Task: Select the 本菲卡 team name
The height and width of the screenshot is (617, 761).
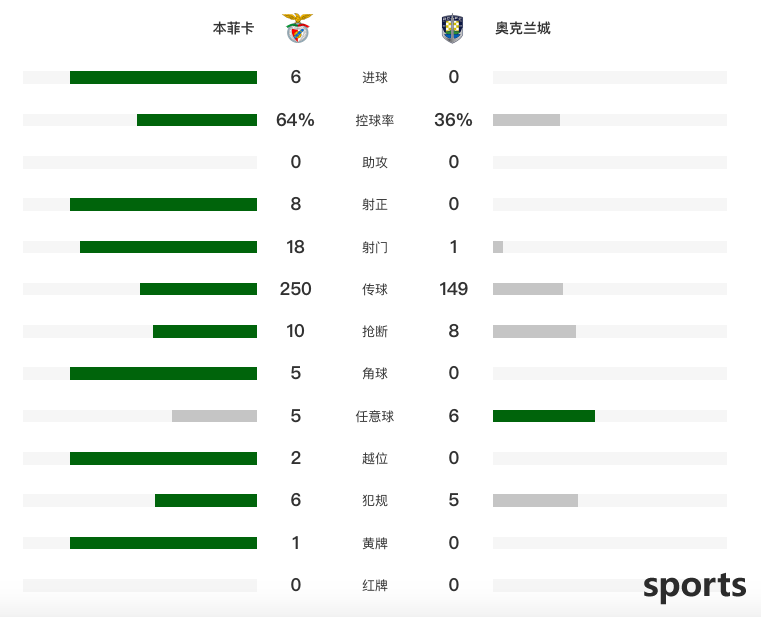Action: [233, 29]
